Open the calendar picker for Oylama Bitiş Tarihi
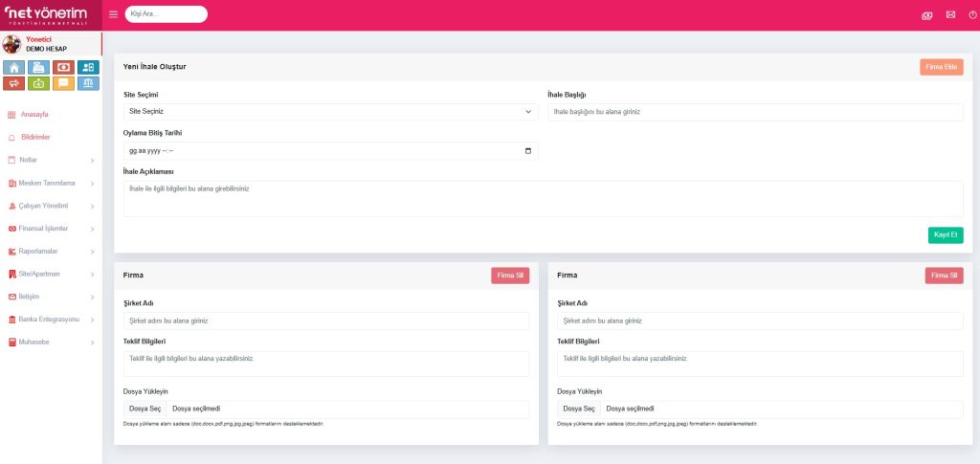The image size is (980, 464). [528, 151]
